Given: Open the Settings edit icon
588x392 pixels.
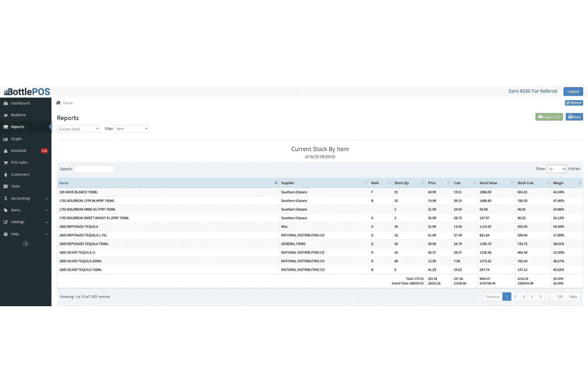Looking at the screenshot, I should coord(6,222).
